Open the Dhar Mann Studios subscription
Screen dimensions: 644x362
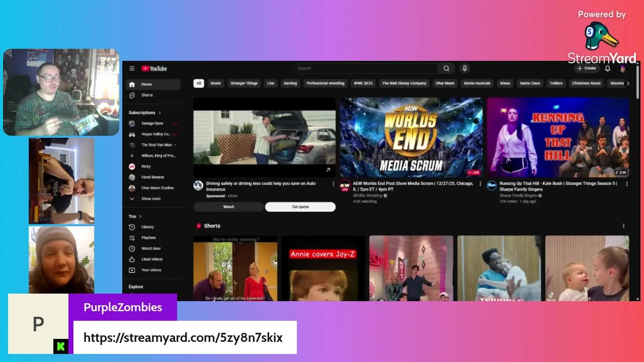pyautogui.click(x=153, y=188)
